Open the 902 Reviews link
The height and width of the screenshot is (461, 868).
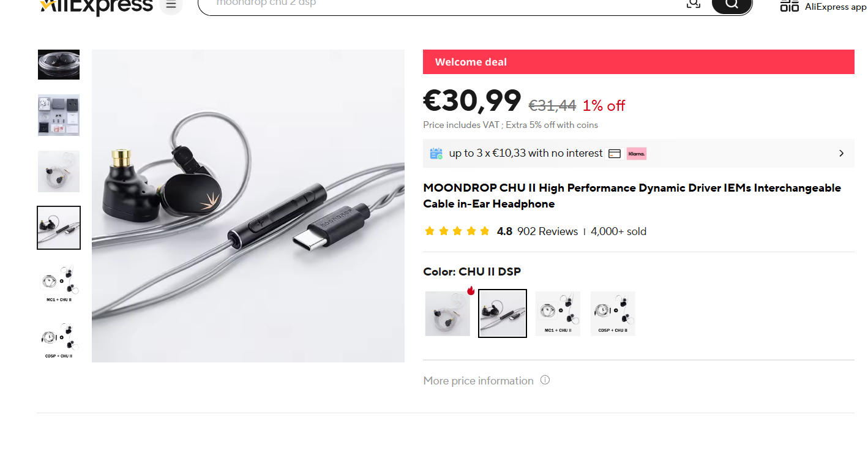(547, 231)
